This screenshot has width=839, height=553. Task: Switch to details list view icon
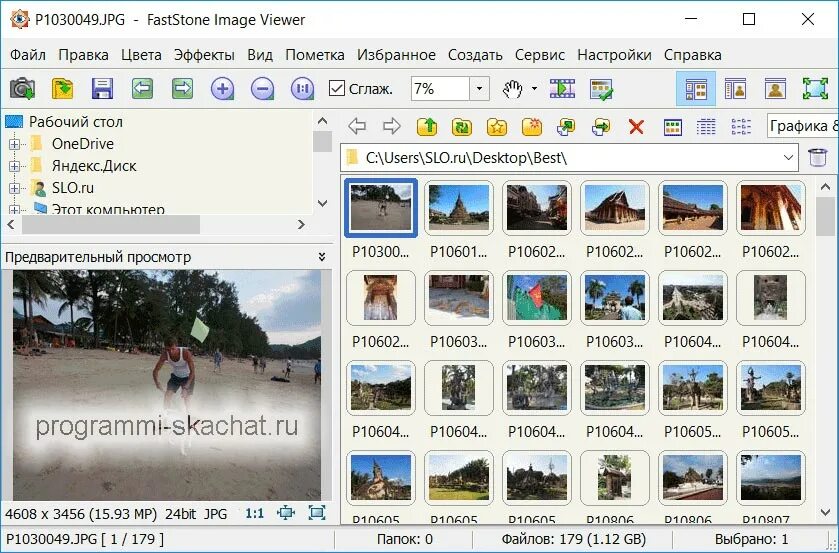tap(706, 127)
